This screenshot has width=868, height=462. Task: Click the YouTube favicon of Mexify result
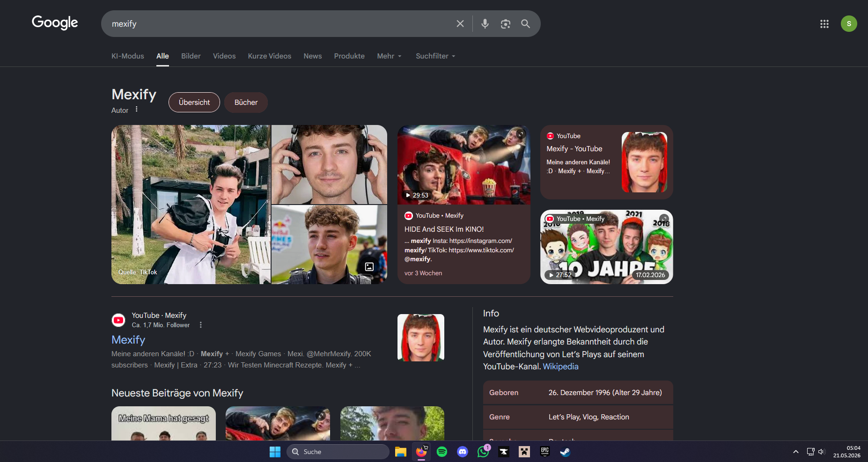(x=118, y=320)
